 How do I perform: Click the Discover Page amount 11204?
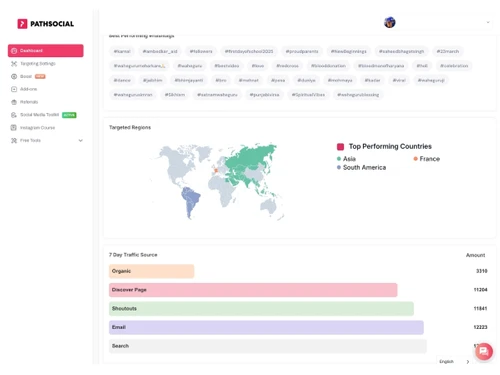(480, 290)
